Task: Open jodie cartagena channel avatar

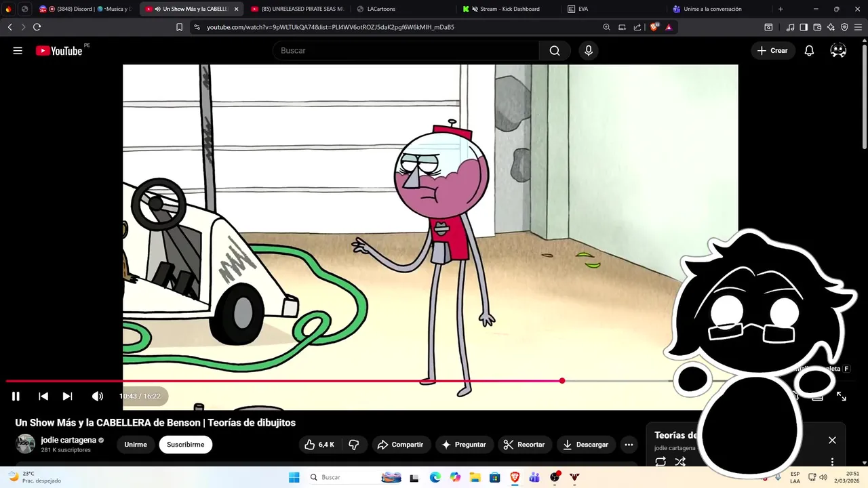Action: pyautogui.click(x=26, y=445)
